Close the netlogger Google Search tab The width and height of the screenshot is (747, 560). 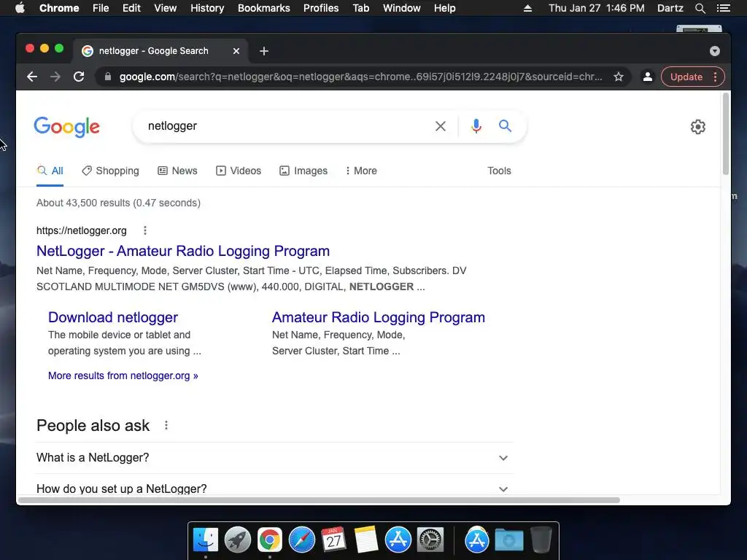(x=236, y=51)
